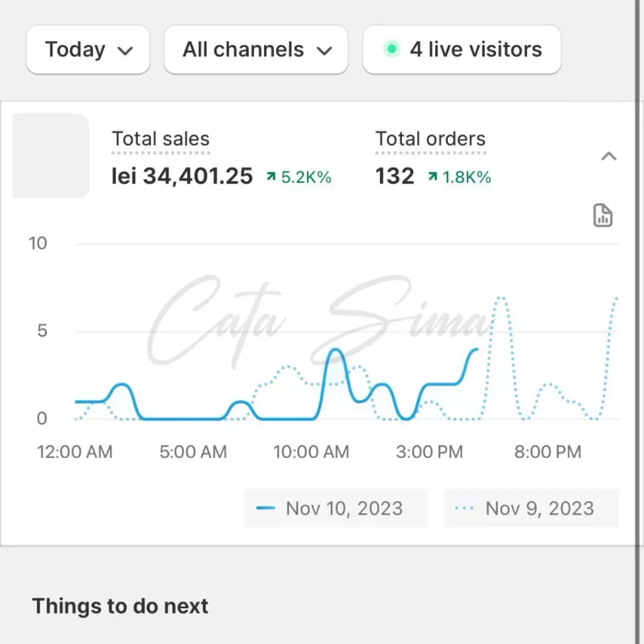Image resolution: width=644 pixels, height=644 pixels.
Task: Click the Total sales metric label
Action: [x=160, y=139]
